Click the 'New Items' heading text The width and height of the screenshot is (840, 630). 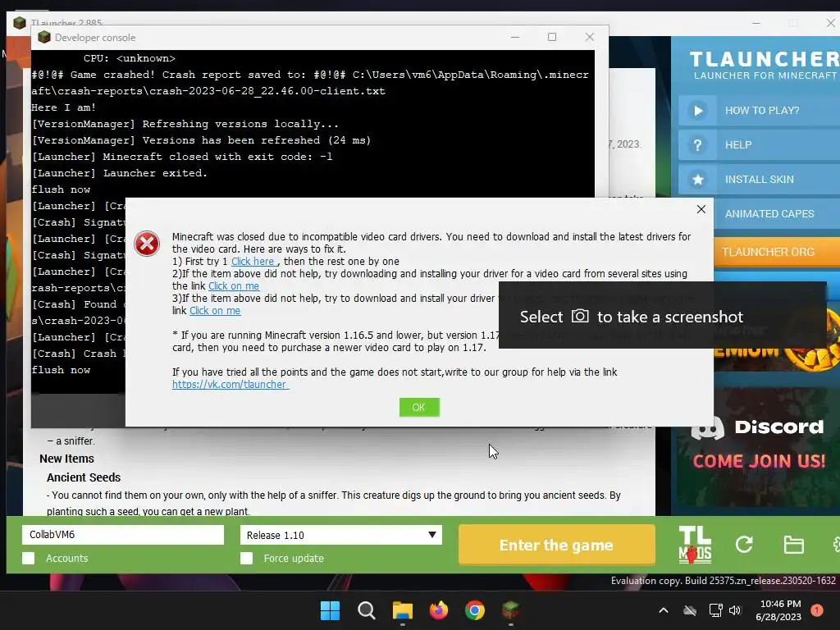66,459
